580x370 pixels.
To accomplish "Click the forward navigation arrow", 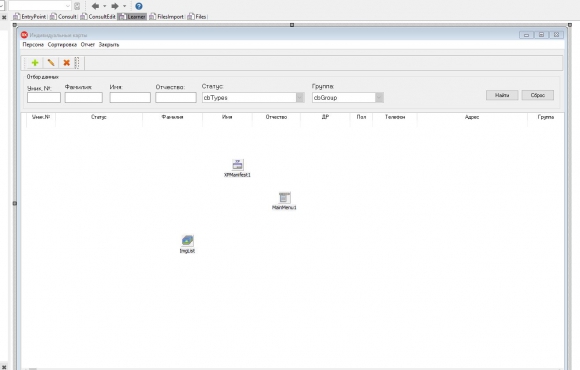I will coord(115,6).
